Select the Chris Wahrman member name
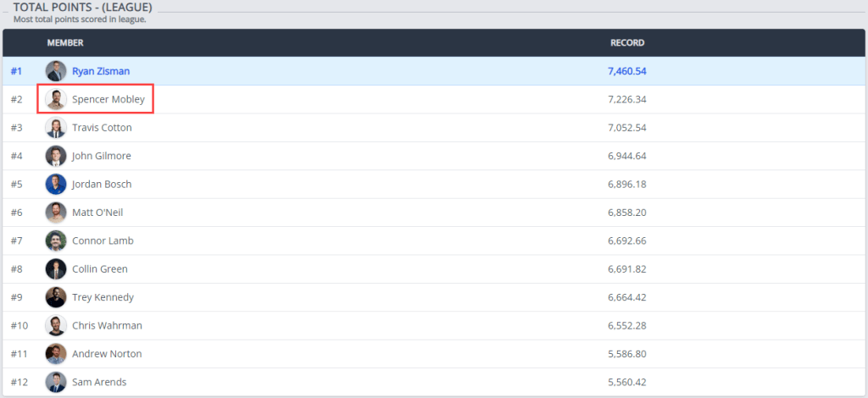This screenshot has width=868, height=398. point(107,326)
